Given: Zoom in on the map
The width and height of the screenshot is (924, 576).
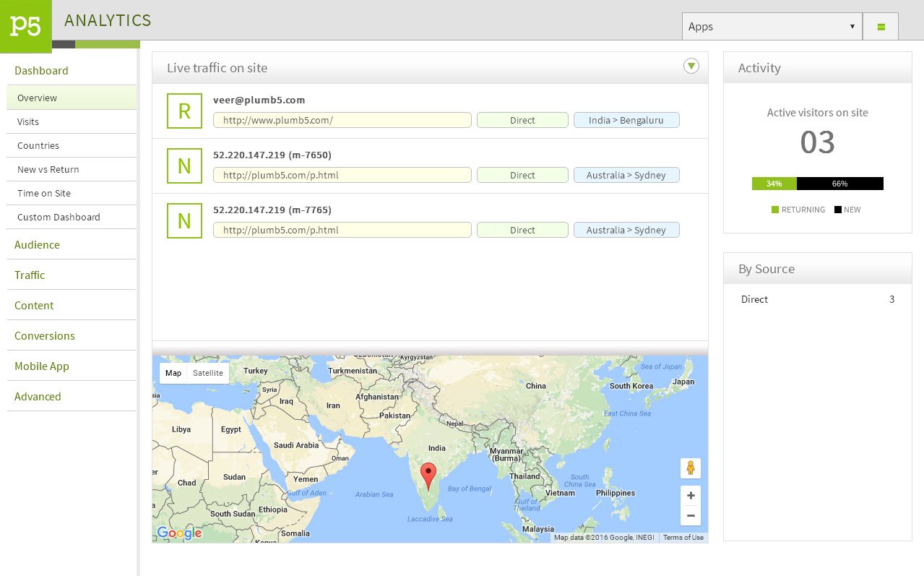Looking at the screenshot, I should point(691,496).
